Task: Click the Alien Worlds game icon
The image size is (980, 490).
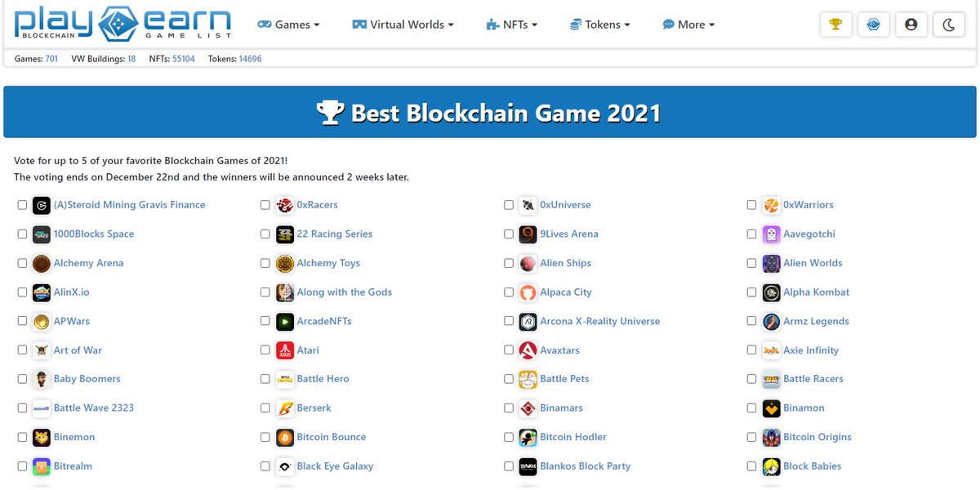Action: 770,263
